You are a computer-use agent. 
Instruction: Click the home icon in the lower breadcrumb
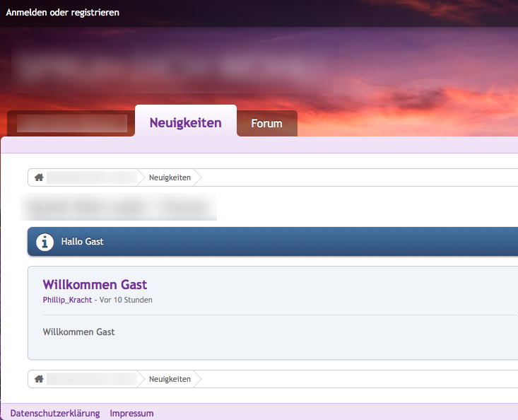[x=39, y=379]
